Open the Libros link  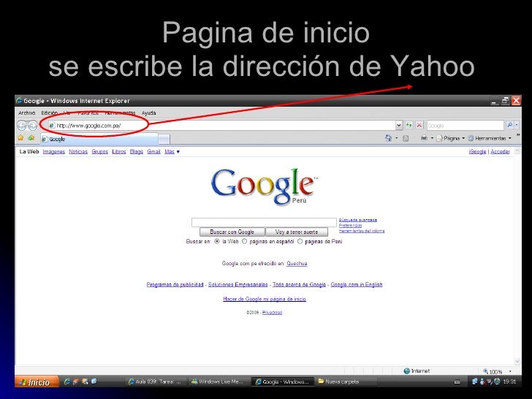118,152
